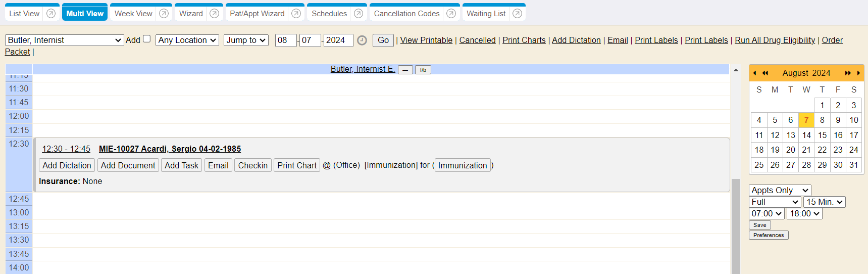Open List View in a new window

pos(51,14)
